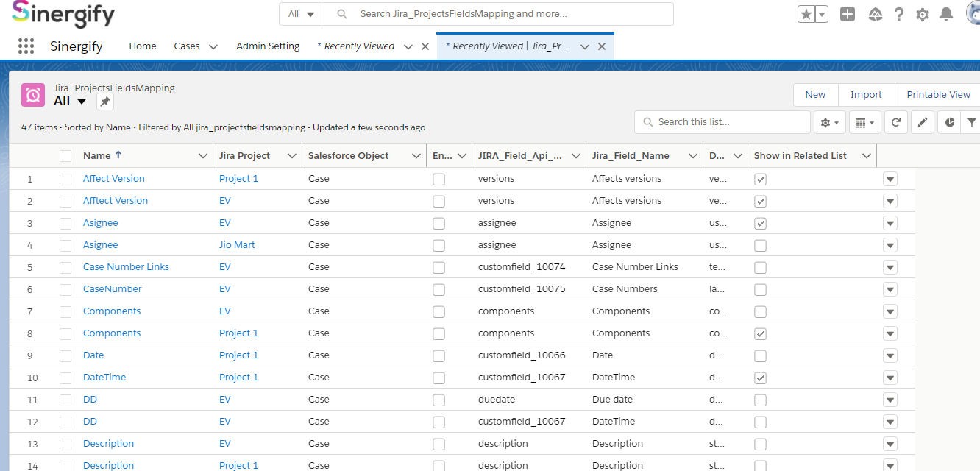Open Show in Related List column chevron
This screenshot has width=980, height=471.
click(867, 156)
